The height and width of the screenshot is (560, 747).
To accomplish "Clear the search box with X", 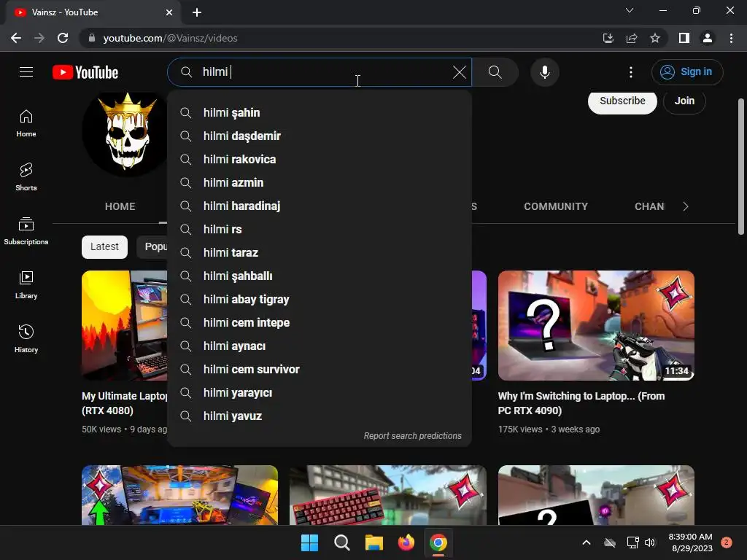I will [x=460, y=72].
